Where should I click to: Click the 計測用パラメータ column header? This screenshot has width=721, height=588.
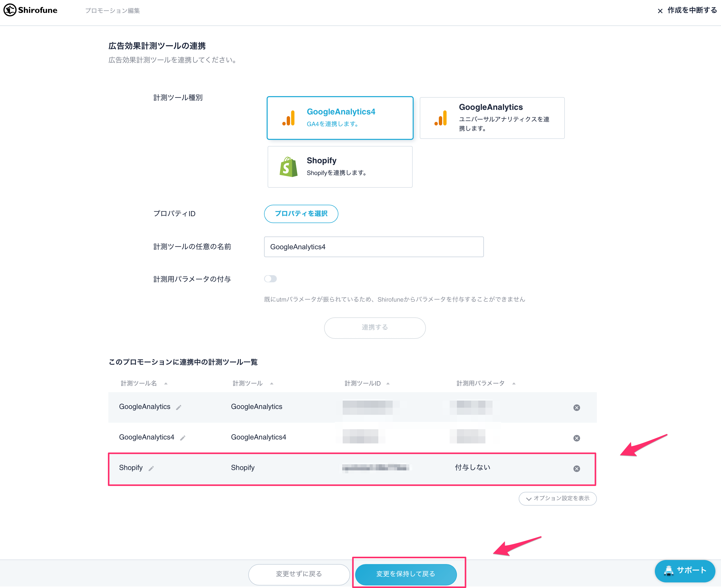pos(480,383)
